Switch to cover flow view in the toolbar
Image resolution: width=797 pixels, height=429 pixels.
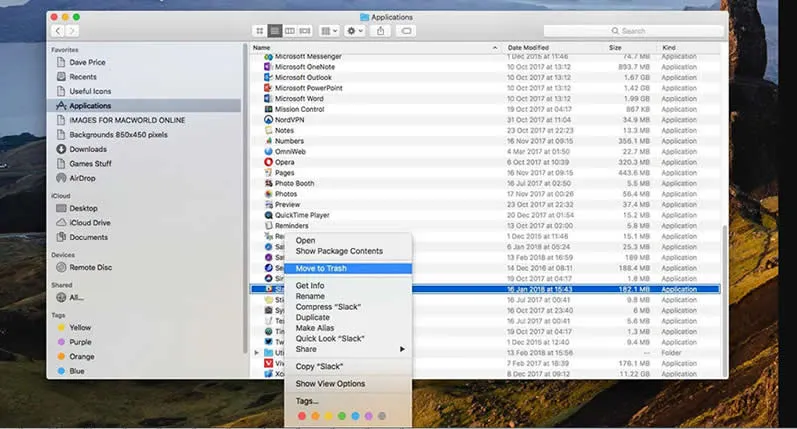point(305,31)
